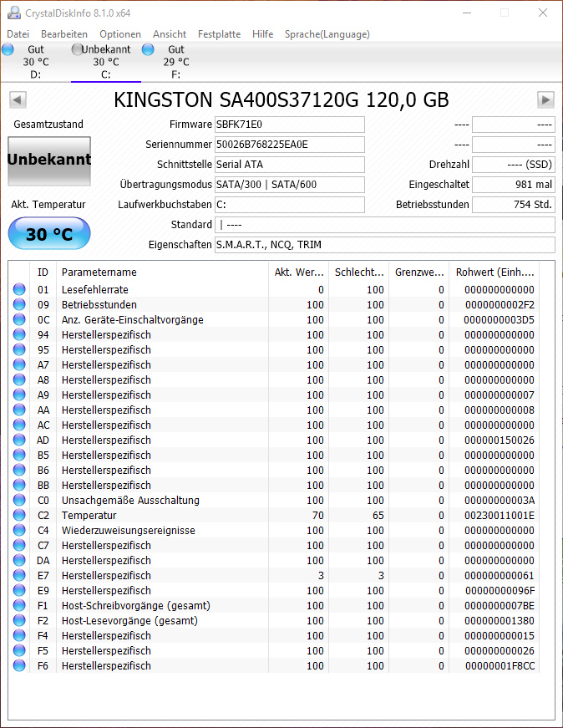Select the Lesefehlerrate parameter name
The image size is (563, 728).
pyautogui.click(x=94, y=290)
